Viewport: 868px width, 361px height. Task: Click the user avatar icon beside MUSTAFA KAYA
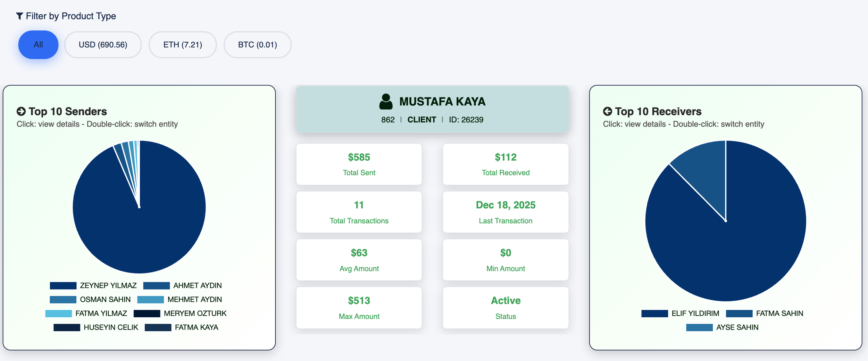click(386, 102)
